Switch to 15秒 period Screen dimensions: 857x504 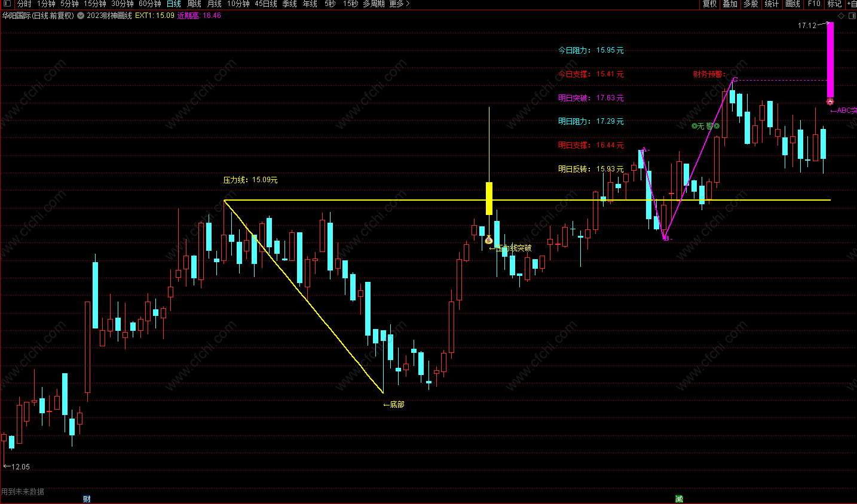tap(351, 4)
